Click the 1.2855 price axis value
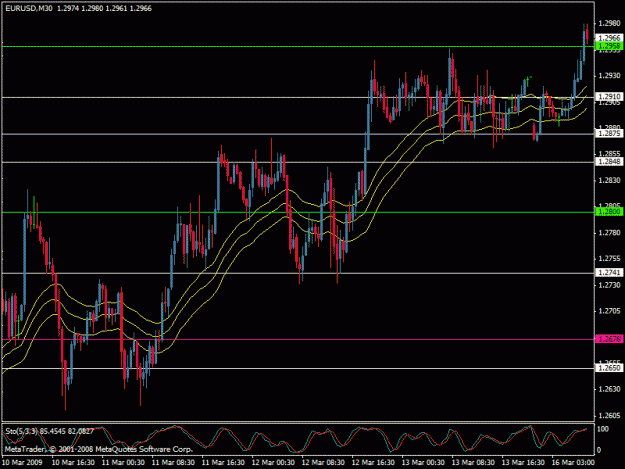The image size is (625, 469). [609, 153]
